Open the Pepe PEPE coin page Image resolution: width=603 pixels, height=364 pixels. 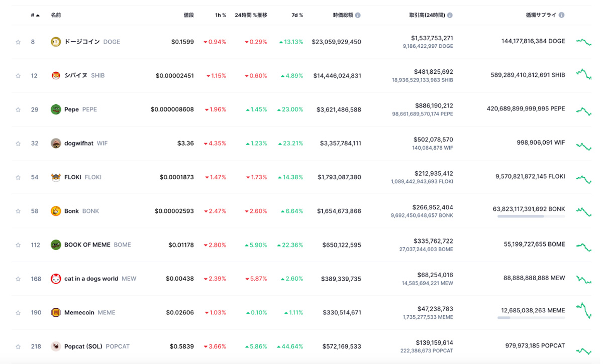coord(80,109)
